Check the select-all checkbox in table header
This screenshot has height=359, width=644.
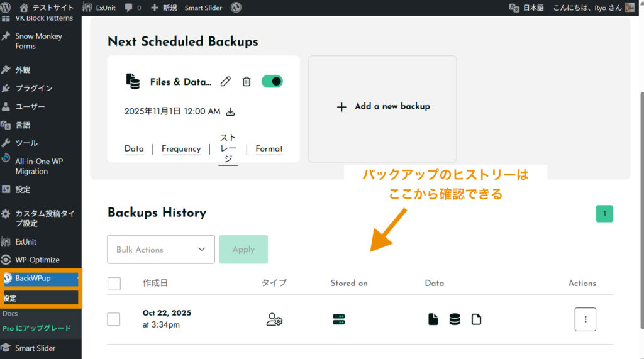tap(114, 284)
